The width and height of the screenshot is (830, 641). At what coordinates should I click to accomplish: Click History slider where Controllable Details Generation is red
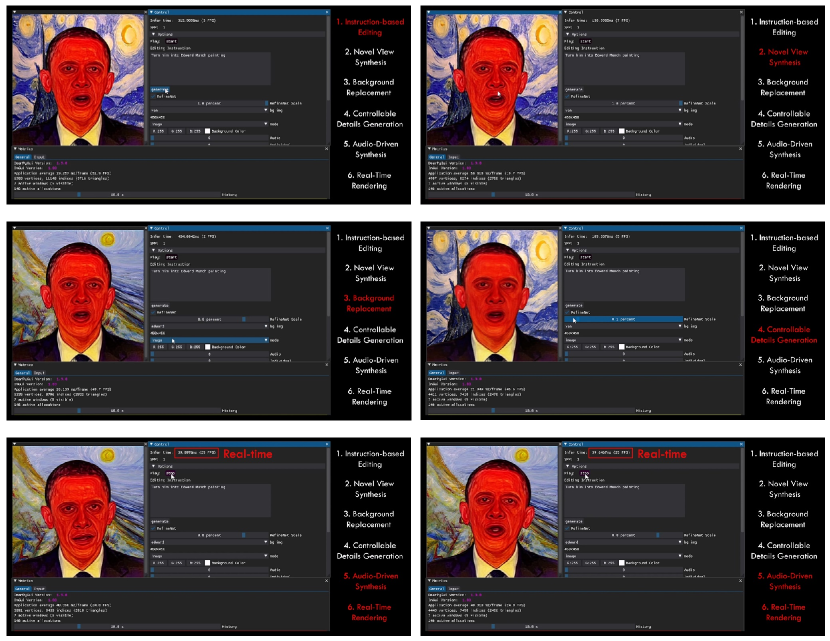click(530, 411)
